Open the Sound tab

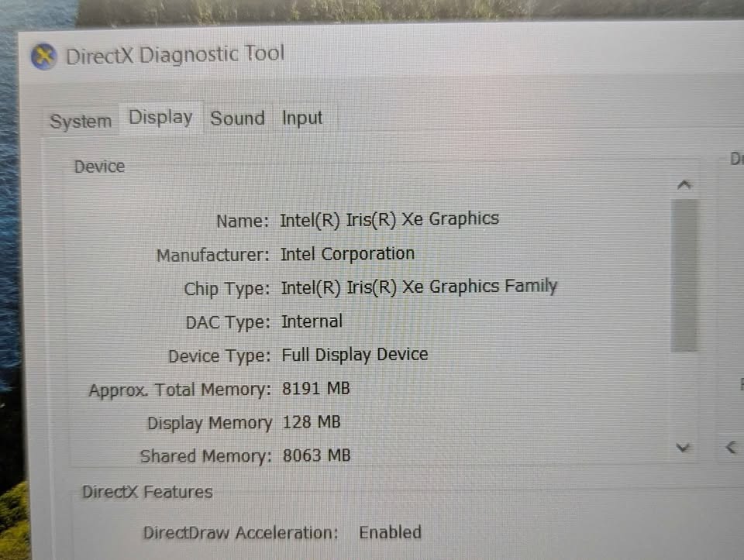click(237, 118)
